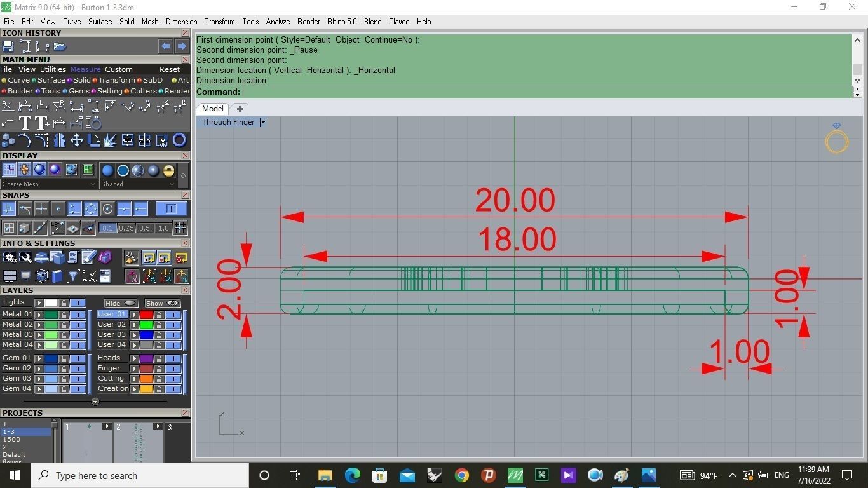Open the SubD category button
Image resolution: width=868 pixels, height=488 pixels.
[x=150, y=80]
